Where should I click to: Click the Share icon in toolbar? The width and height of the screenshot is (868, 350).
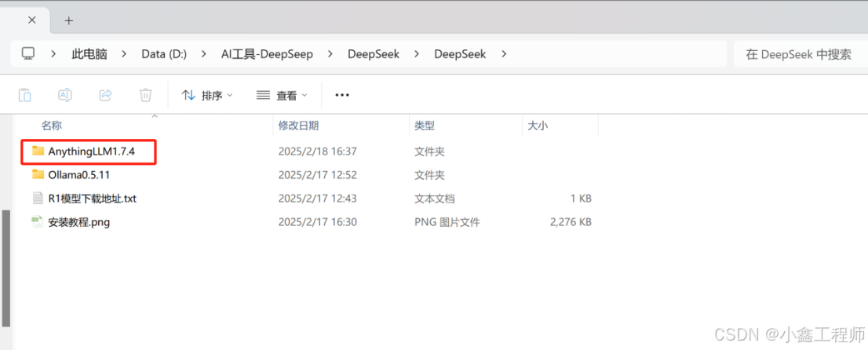click(x=105, y=95)
